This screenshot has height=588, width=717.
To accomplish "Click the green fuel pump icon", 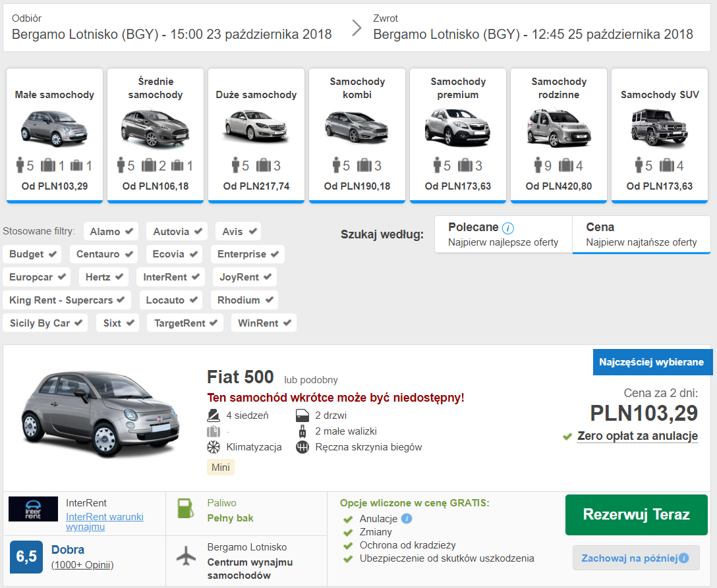I will [x=186, y=508].
